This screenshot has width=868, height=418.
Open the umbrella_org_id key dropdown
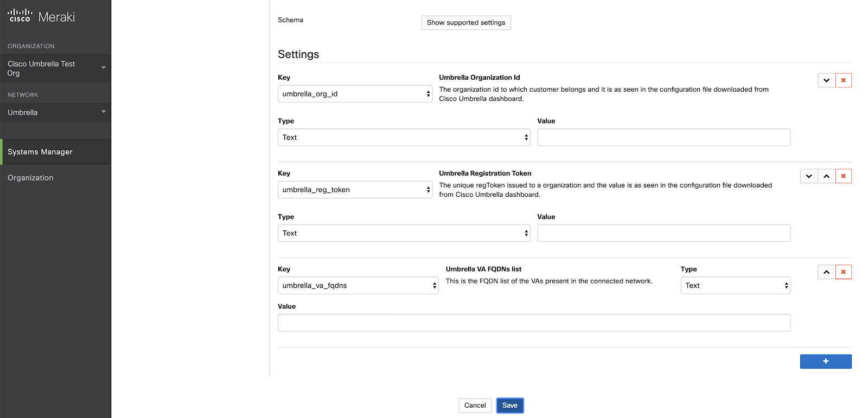[355, 94]
